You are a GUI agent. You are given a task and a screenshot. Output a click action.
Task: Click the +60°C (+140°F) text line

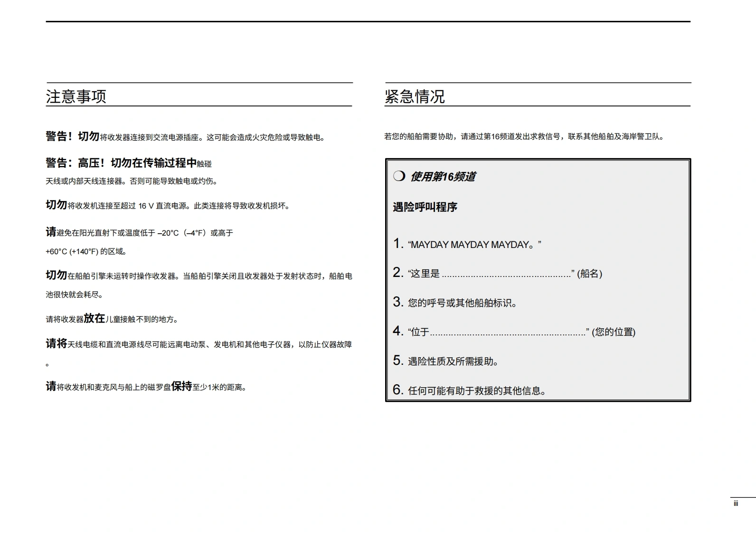(x=86, y=252)
